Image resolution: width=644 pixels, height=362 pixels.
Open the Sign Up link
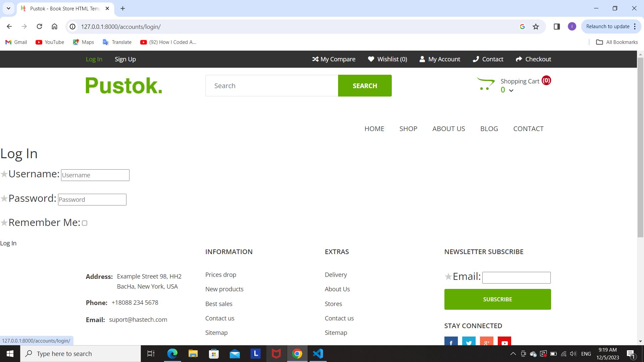[x=125, y=59]
